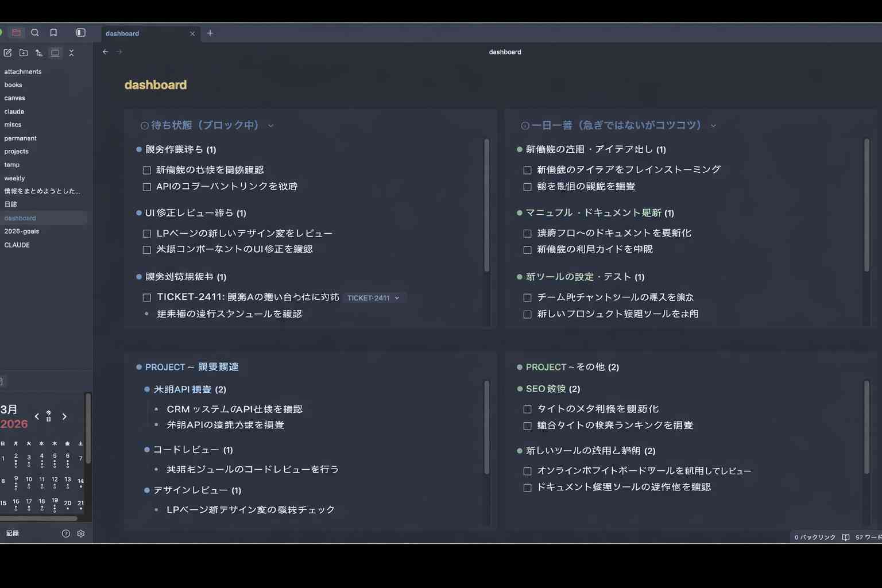Open the settings gear at bottom left
This screenshot has height=588, width=882.
81,533
